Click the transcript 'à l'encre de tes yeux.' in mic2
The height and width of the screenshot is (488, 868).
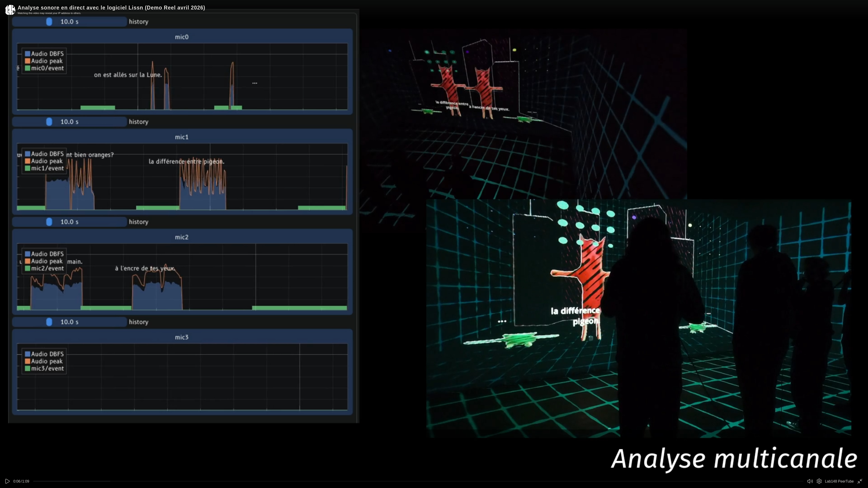pos(145,268)
